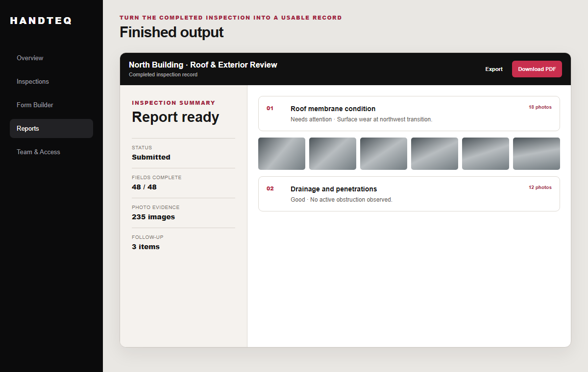Click the Export button

click(x=494, y=69)
